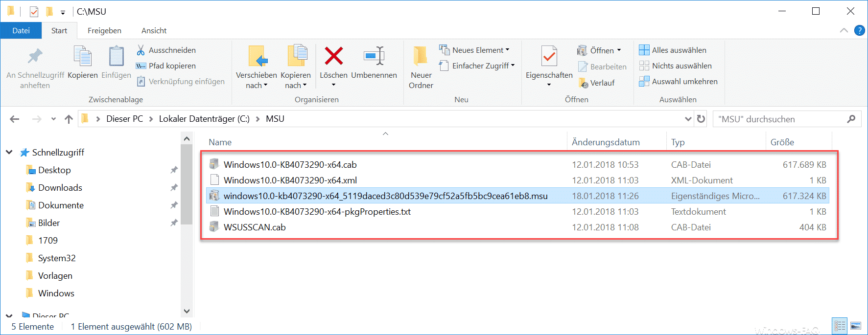Open System32 in the navigation pane
The width and height of the screenshot is (868, 335).
click(57, 258)
